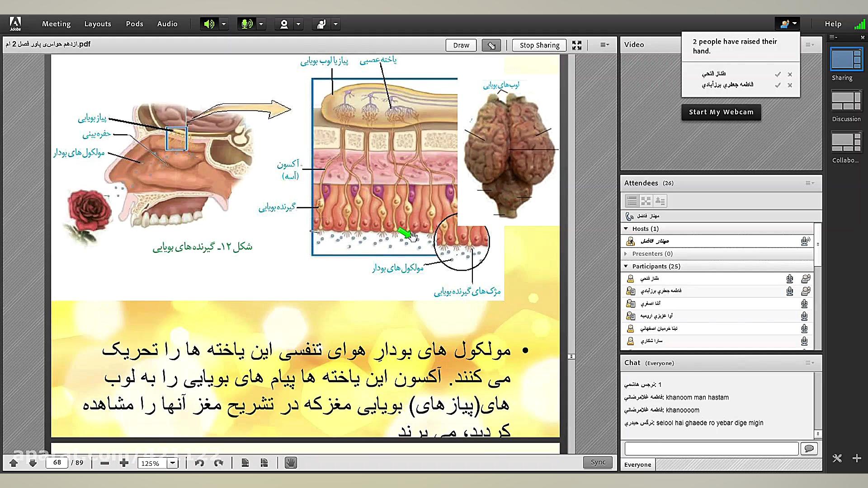Viewport: 868px width, 488px height.
Task: Open Video pod options menu
Action: click(810, 45)
